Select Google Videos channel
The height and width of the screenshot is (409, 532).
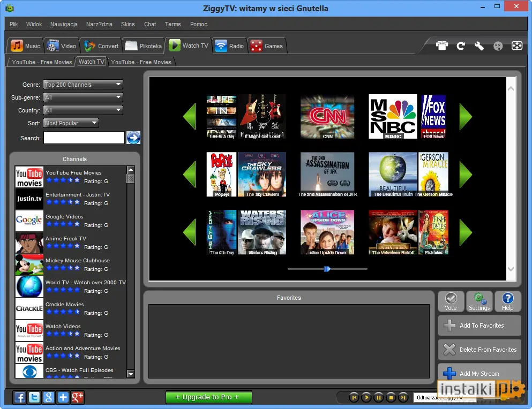[x=71, y=221]
